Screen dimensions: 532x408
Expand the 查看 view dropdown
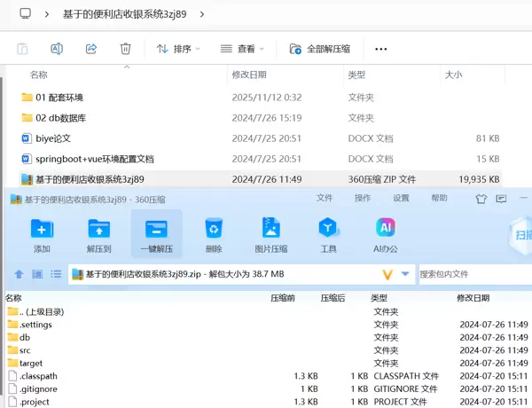[244, 49]
